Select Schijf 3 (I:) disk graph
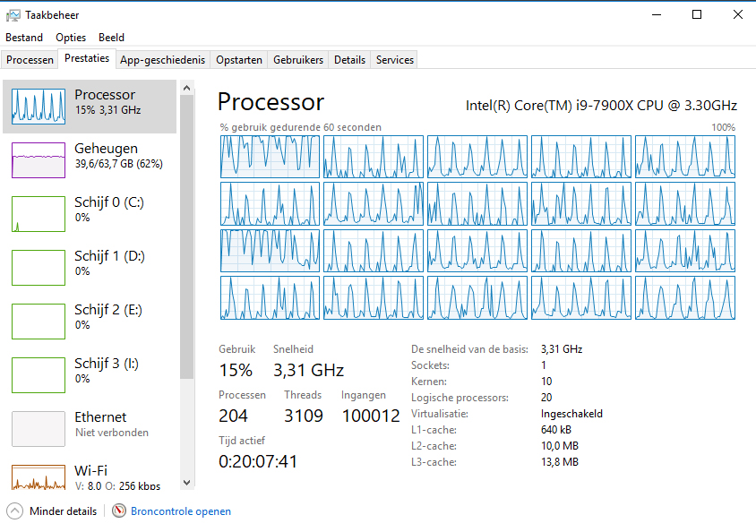The height and width of the screenshot is (532, 756). (x=39, y=375)
